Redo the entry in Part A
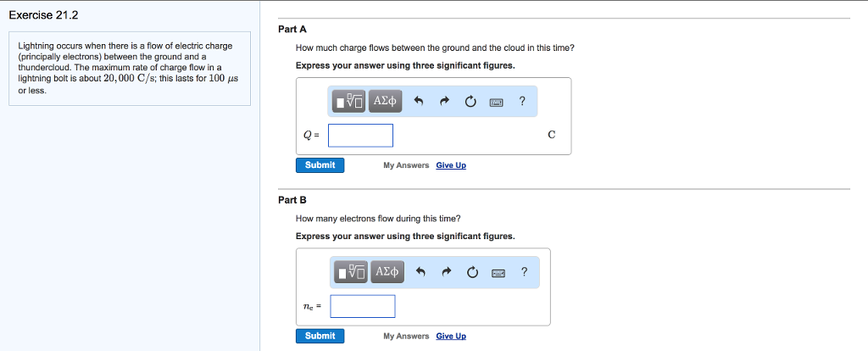The height and width of the screenshot is (351, 868). coord(443,102)
